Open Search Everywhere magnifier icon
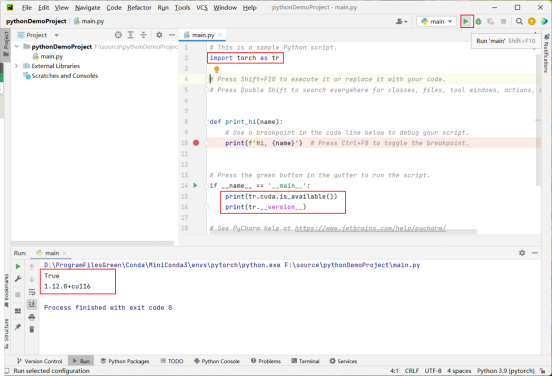552x377 pixels. [x=519, y=21]
